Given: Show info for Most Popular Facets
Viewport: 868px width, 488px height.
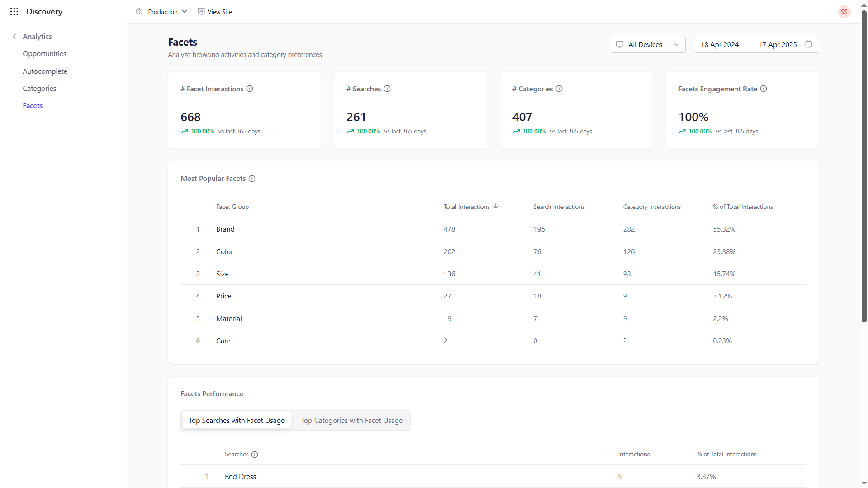Looking at the screenshot, I should (x=252, y=179).
